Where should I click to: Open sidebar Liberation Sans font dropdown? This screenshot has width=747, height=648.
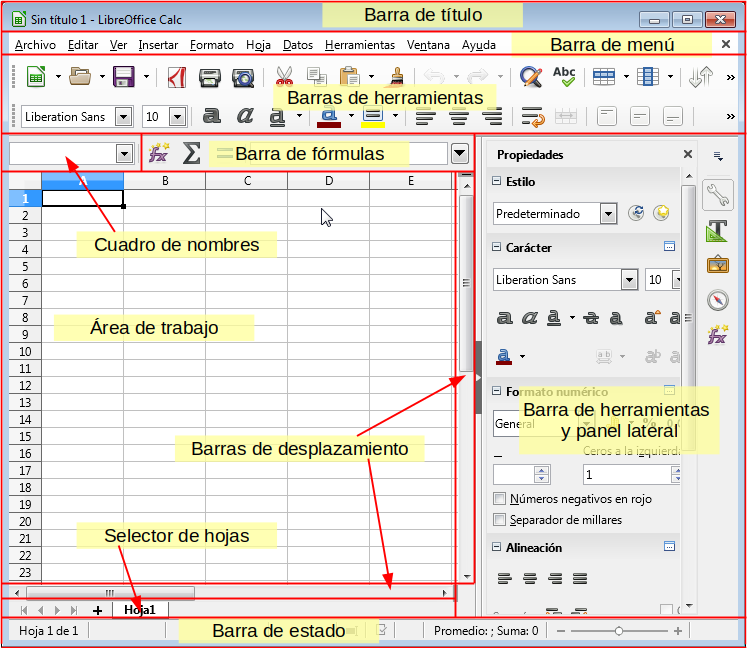tap(629, 280)
